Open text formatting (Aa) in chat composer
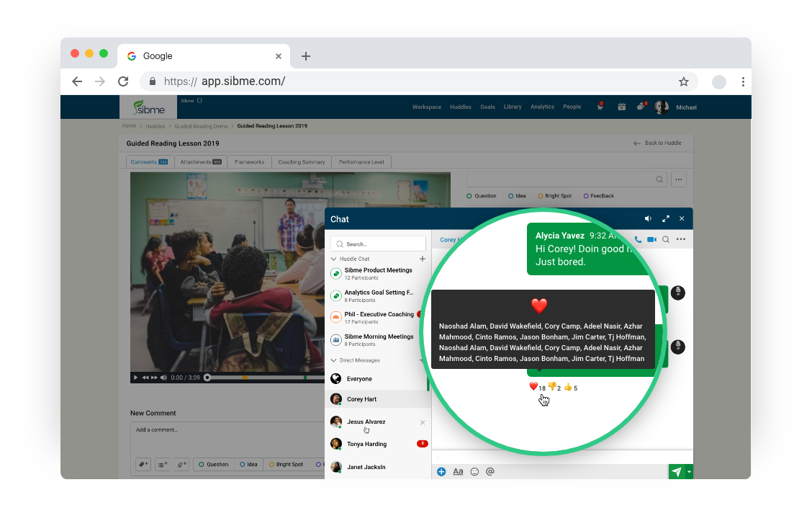This screenshot has width=812, height=508. 458,472
